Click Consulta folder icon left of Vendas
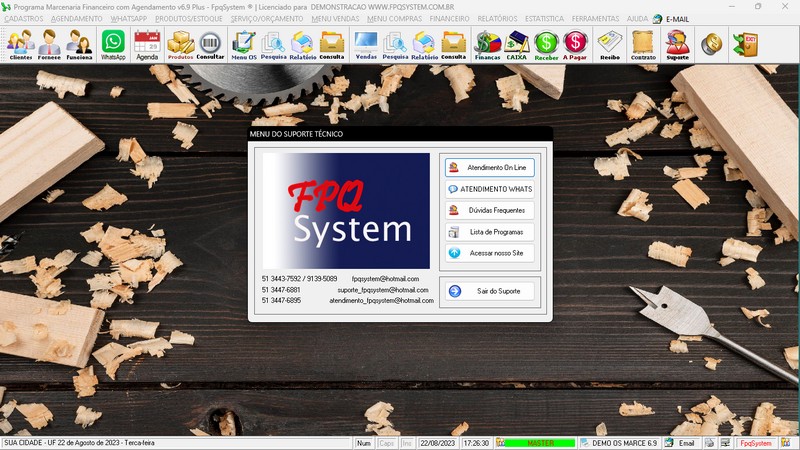This screenshot has height=450, width=800. [332, 45]
